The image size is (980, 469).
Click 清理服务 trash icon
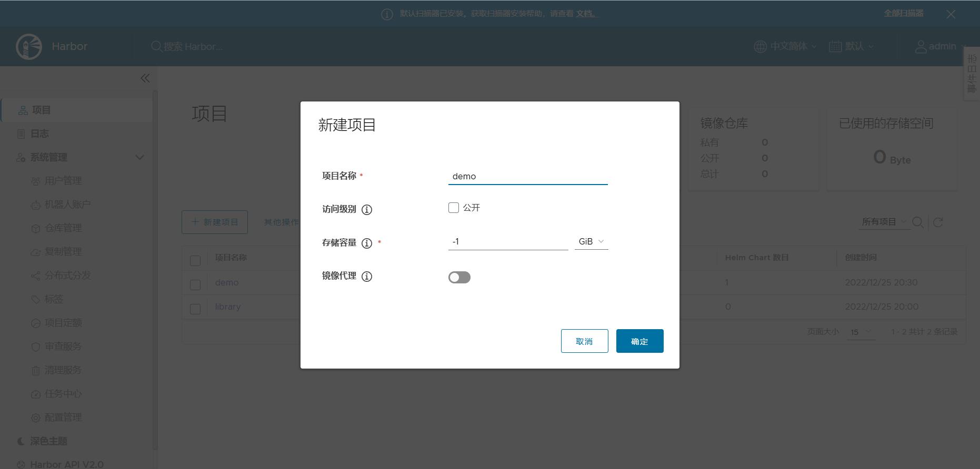pyautogui.click(x=35, y=371)
